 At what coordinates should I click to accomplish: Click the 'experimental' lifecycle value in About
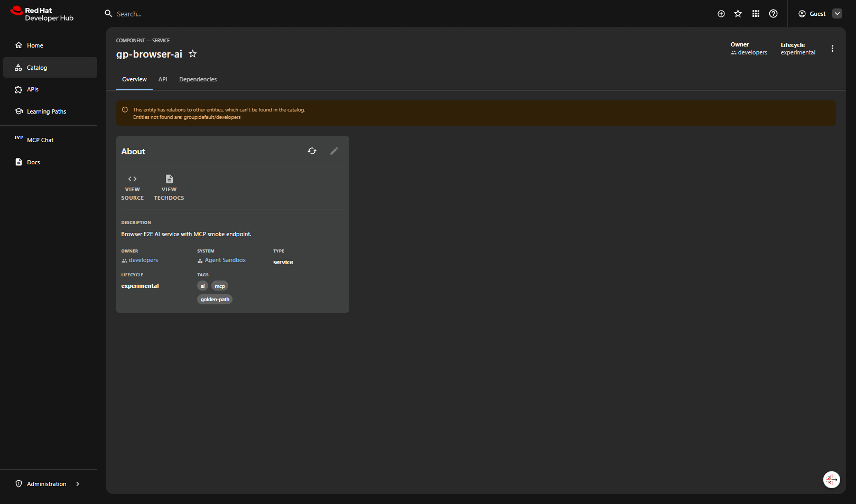pos(140,286)
